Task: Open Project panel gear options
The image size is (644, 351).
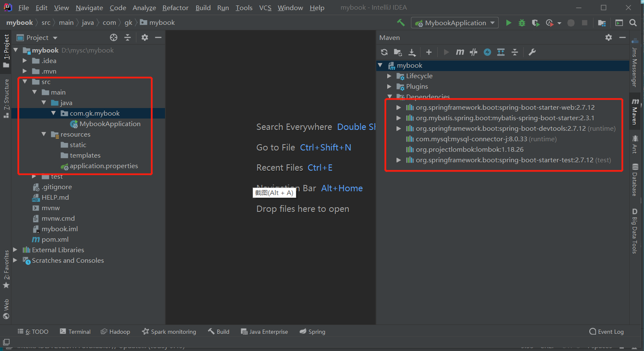Action: (x=145, y=37)
